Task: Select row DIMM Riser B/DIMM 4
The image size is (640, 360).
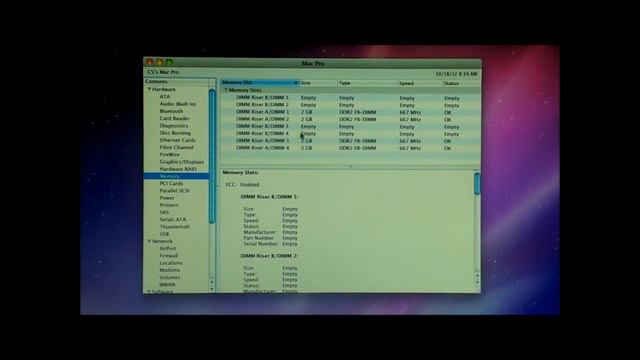Action: [350, 133]
